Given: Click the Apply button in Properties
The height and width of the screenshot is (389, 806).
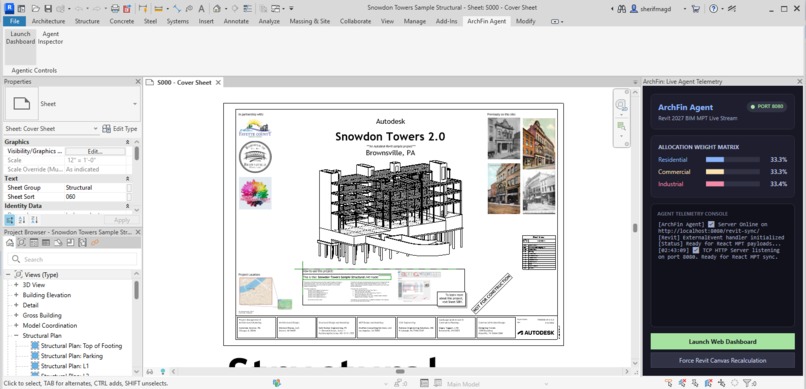Looking at the screenshot, I should 122,220.
